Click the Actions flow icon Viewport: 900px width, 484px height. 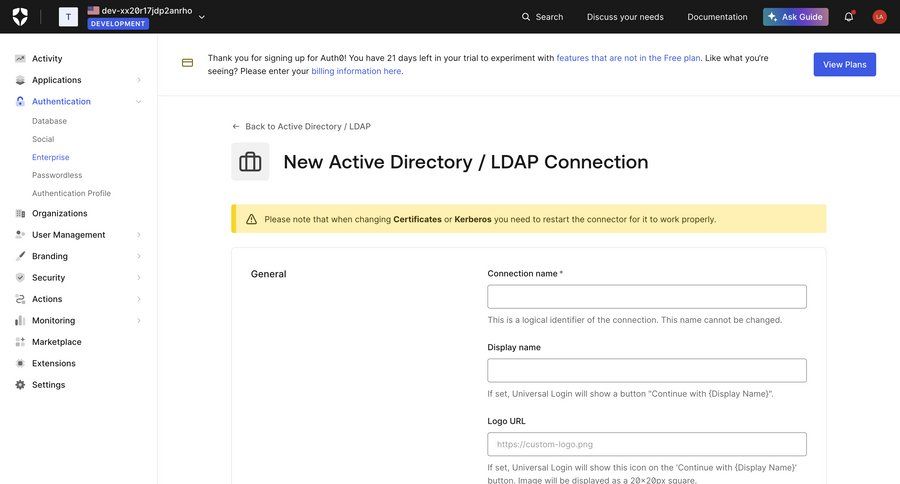[20, 299]
